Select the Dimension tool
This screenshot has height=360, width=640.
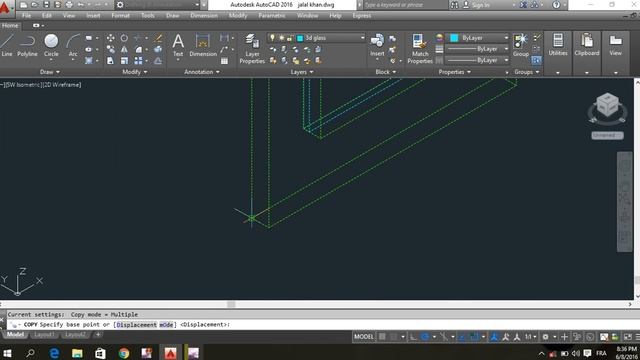pyautogui.click(x=203, y=45)
